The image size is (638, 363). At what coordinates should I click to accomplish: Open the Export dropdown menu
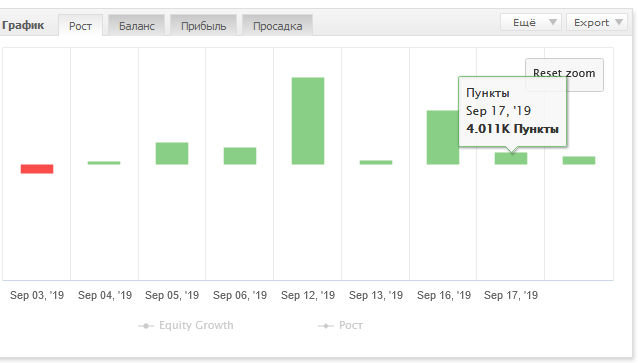click(x=599, y=22)
